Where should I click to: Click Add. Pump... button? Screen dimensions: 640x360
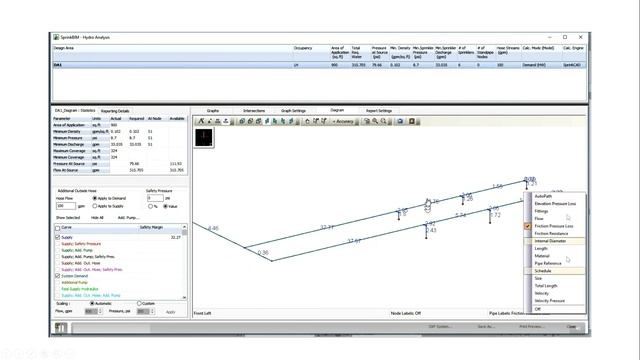129,218
